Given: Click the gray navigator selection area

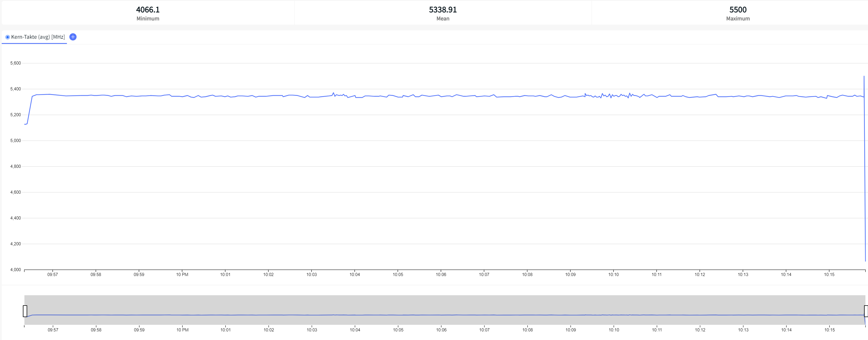Looking at the screenshot, I should tap(445, 305).
